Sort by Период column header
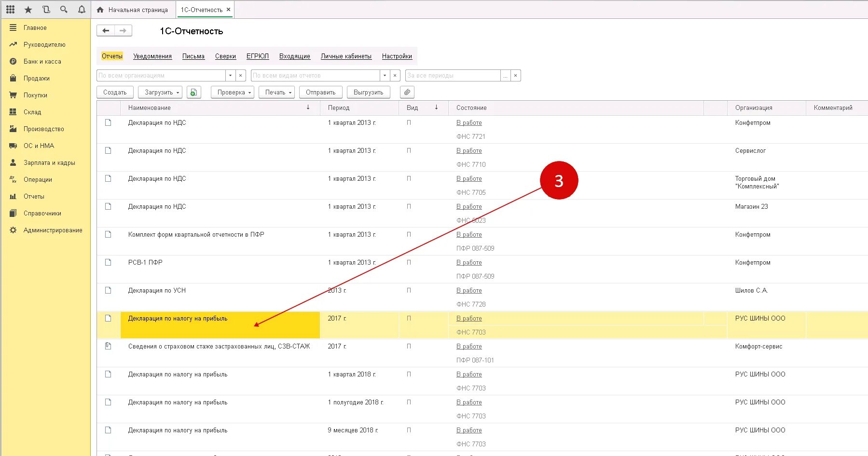868x456 pixels. (x=359, y=107)
